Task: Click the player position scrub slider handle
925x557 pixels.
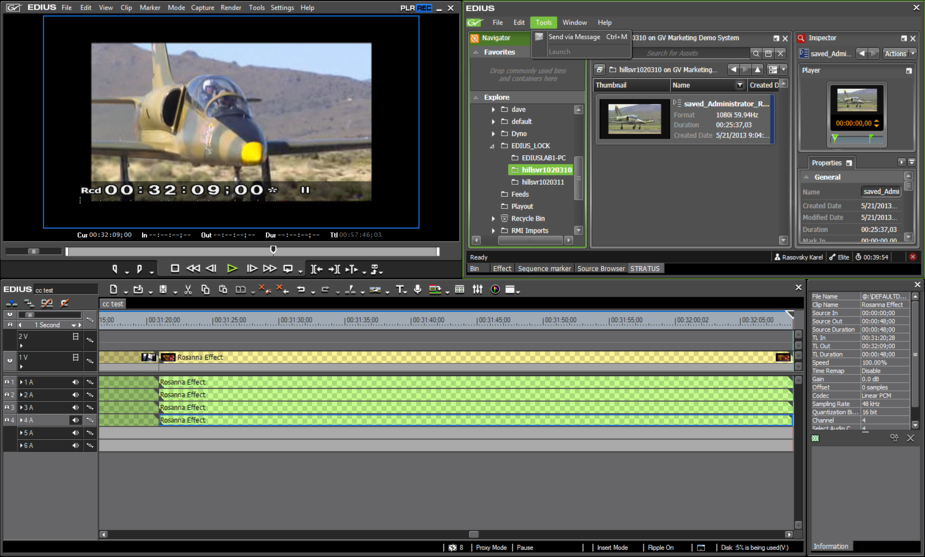Action: [273, 250]
